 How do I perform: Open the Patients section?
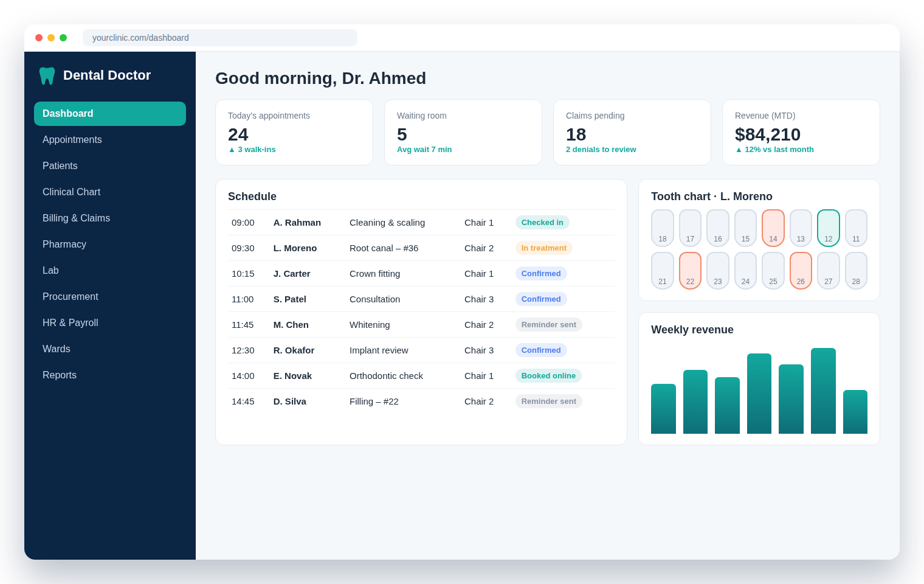pyautogui.click(x=110, y=166)
